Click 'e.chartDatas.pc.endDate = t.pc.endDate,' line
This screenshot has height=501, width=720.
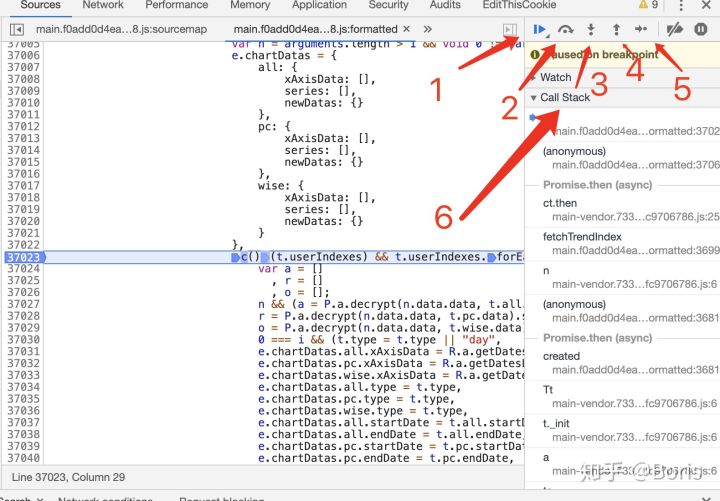click(386, 458)
